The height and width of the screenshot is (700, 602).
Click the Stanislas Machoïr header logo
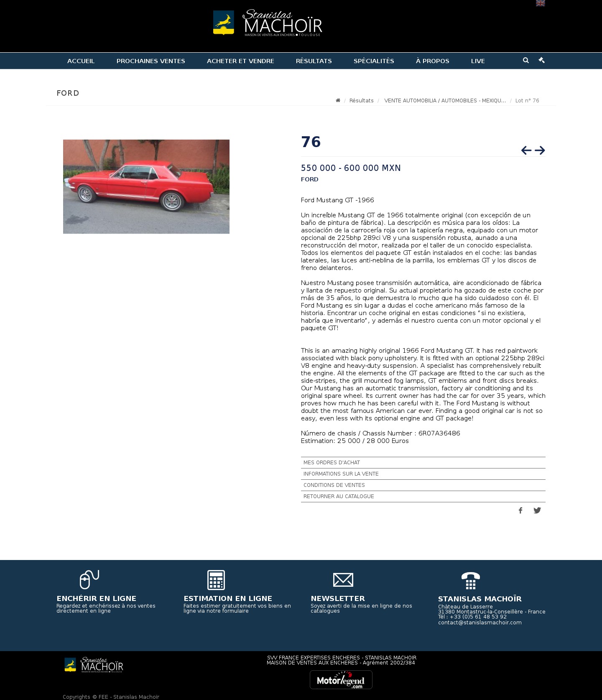pos(268,23)
